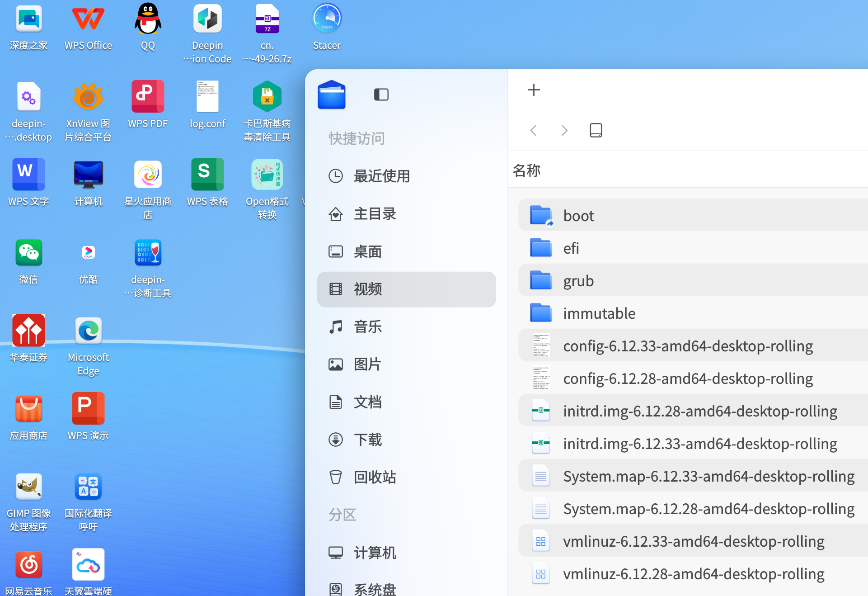Select the immutable folder row
Image resolution: width=868 pixels, height=596 pixels.
(693, 313)
